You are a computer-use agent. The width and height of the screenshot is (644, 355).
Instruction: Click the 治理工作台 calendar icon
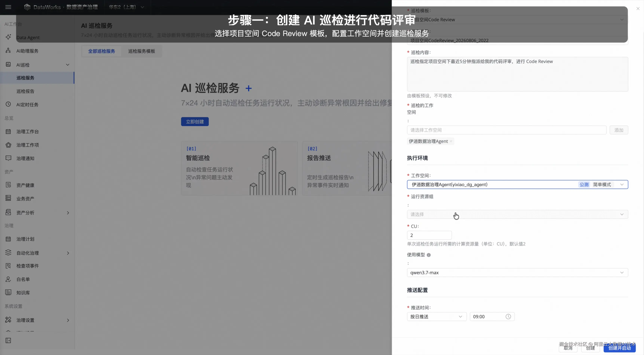(x=8, y=131)
